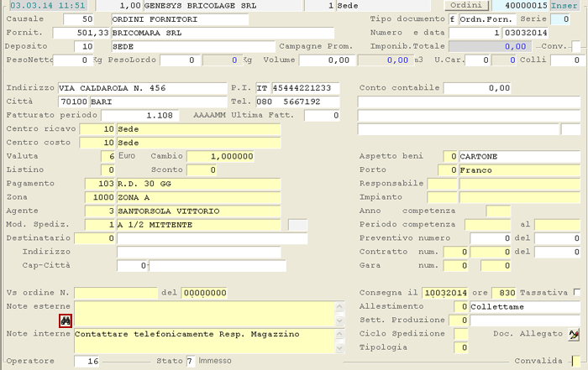Select the Causale code field 50
Screen dimensions: 588x370
coord(78,19)
